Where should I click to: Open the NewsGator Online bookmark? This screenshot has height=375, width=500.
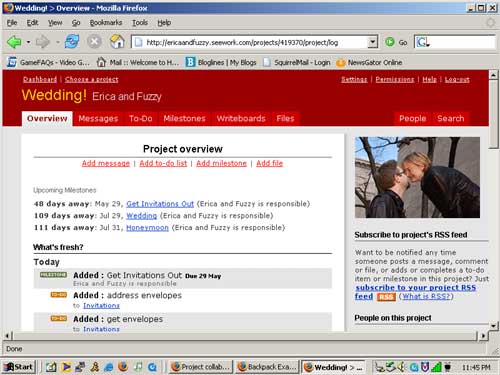(x=369, y=62)
